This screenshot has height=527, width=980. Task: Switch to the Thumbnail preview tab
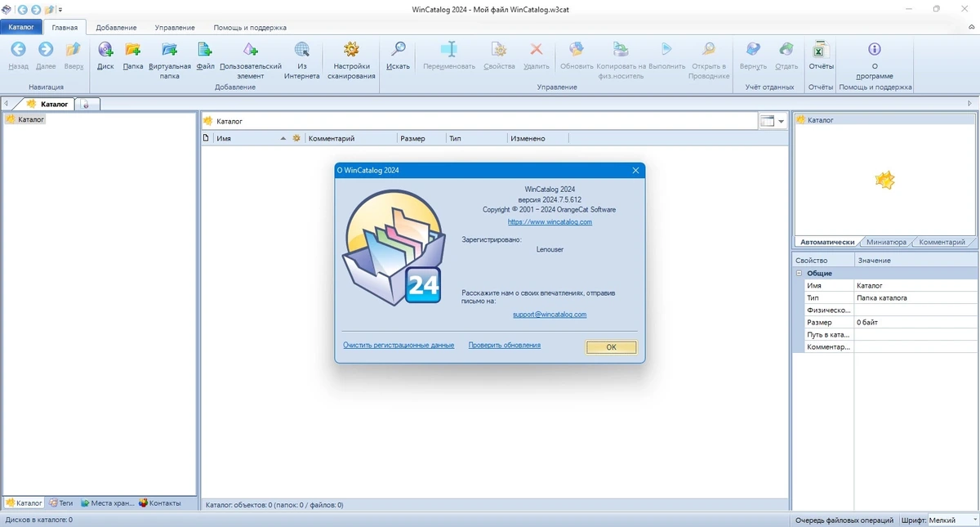click(x=887, y=242)
